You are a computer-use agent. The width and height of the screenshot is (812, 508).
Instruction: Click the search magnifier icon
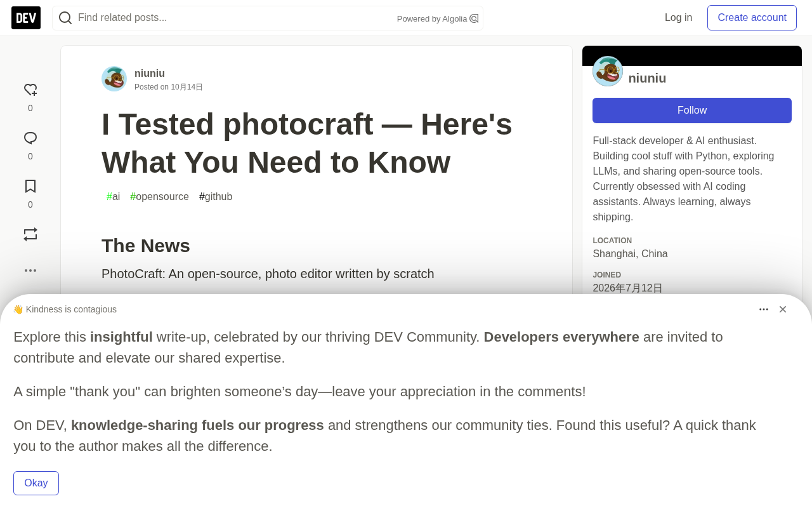pos(65,18)
